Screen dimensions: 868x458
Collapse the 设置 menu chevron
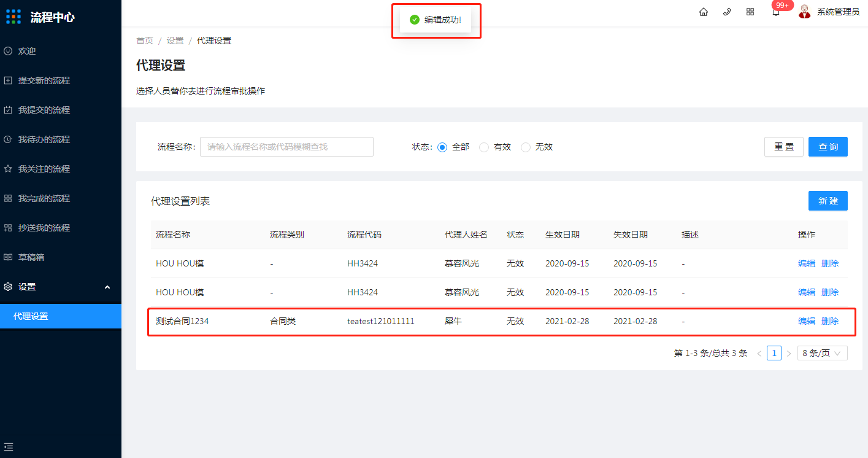[x=107, y=287]
